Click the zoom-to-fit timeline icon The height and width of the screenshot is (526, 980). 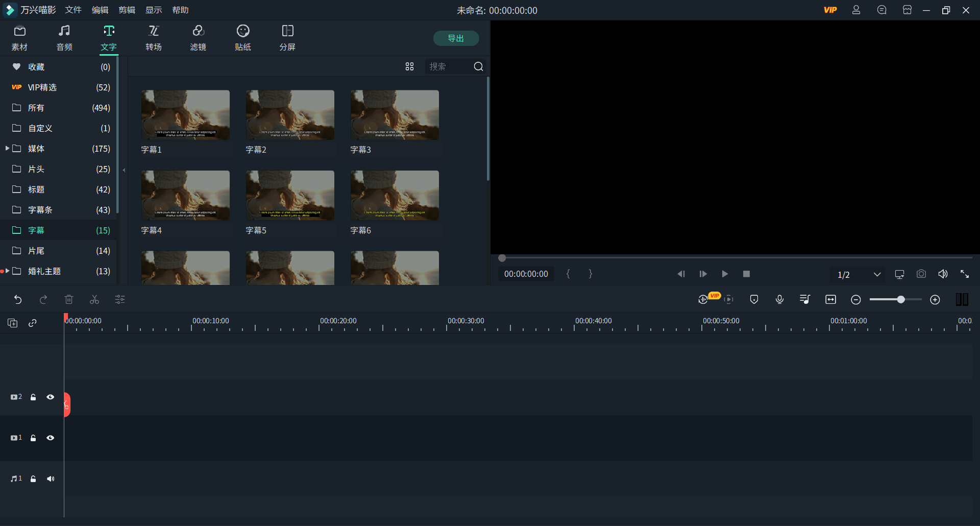830,300
